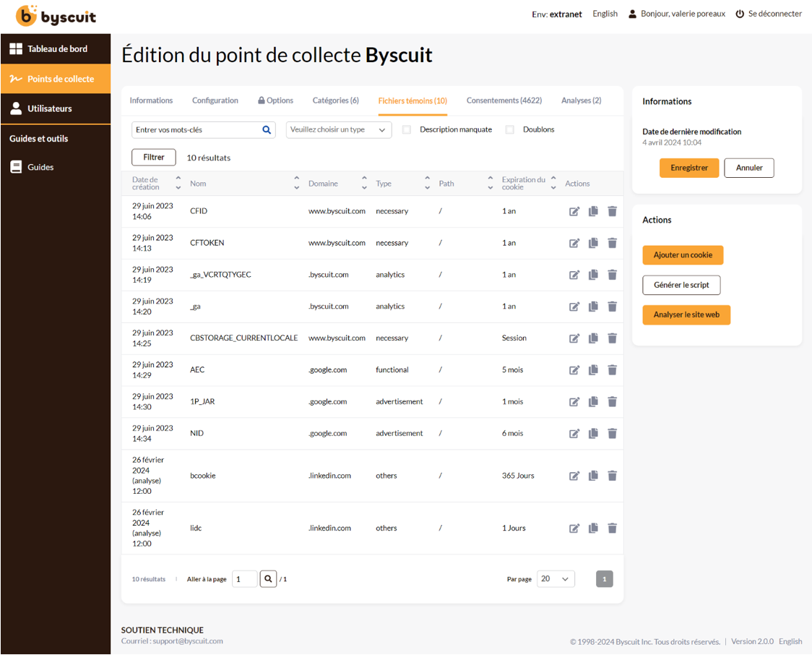Delete the CFTOKEN cookie
This screenshot has height=655, width=812.
click(612, 242)
